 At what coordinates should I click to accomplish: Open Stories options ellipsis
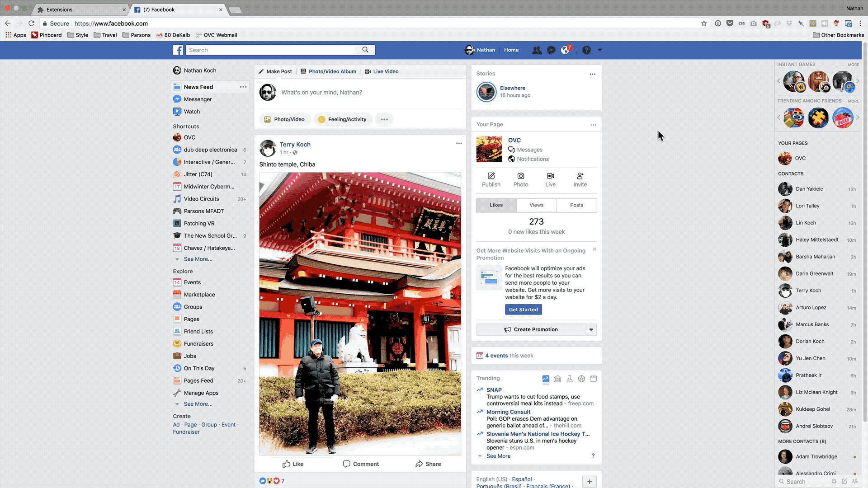click(x=592, y=74)
